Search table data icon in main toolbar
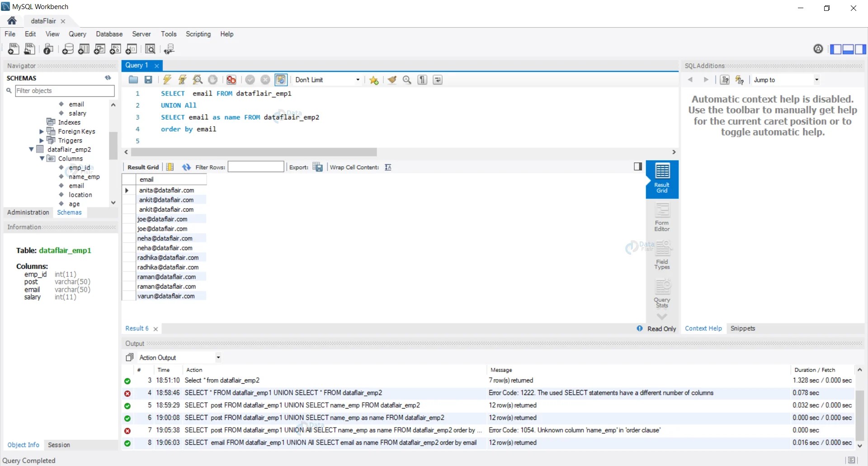This screenshot has width=868, height=466. [150, 49]
